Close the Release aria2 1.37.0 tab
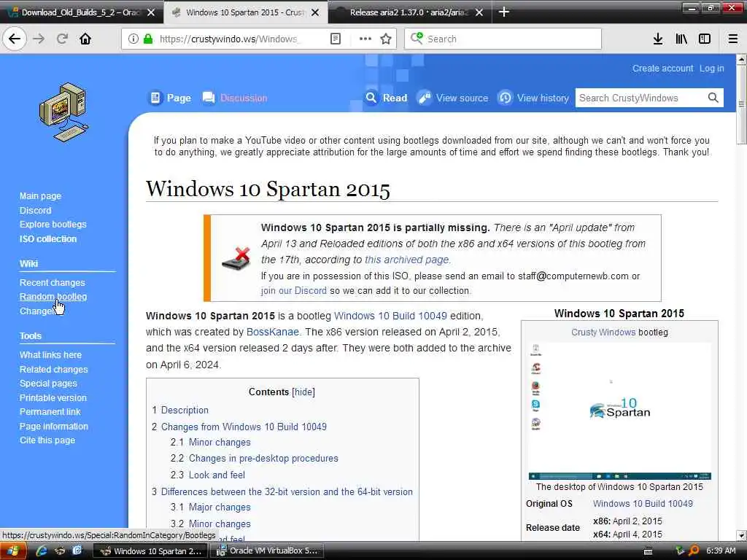This screenshot has height=560, width=747. coord(479,12)
